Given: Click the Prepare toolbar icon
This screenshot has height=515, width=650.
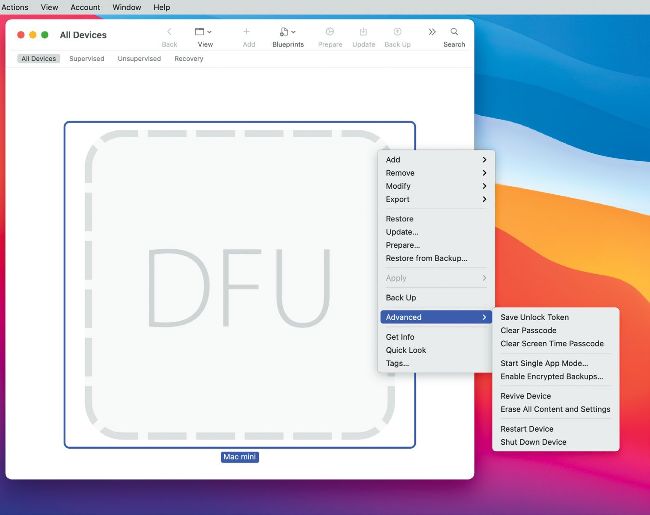Looking at the screenshot, I should point(330,33).
